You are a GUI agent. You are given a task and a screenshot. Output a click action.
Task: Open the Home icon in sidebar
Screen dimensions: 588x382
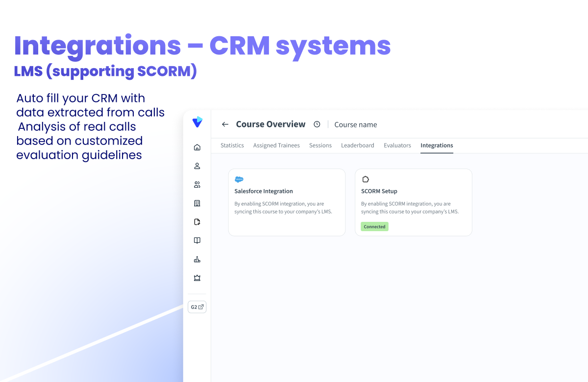click(x=197, y=147)
